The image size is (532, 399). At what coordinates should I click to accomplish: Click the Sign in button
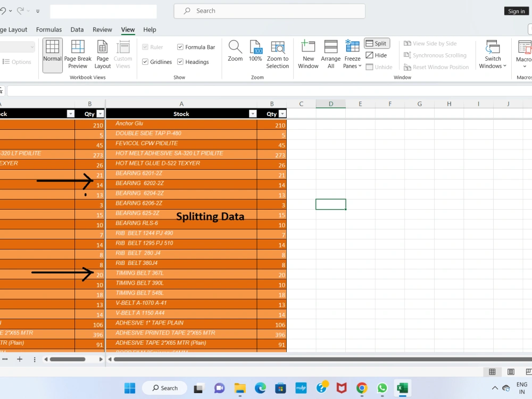click(516, 11)
